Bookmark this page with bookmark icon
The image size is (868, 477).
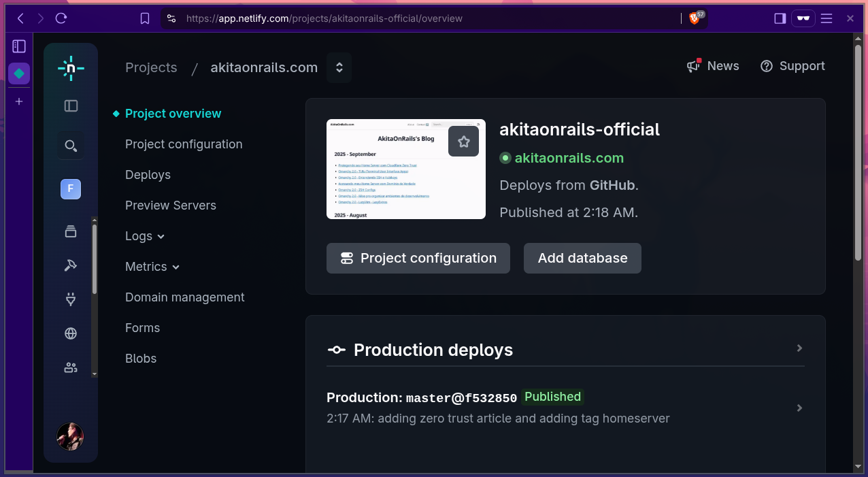pyautogui.click(x=145, y=18)
